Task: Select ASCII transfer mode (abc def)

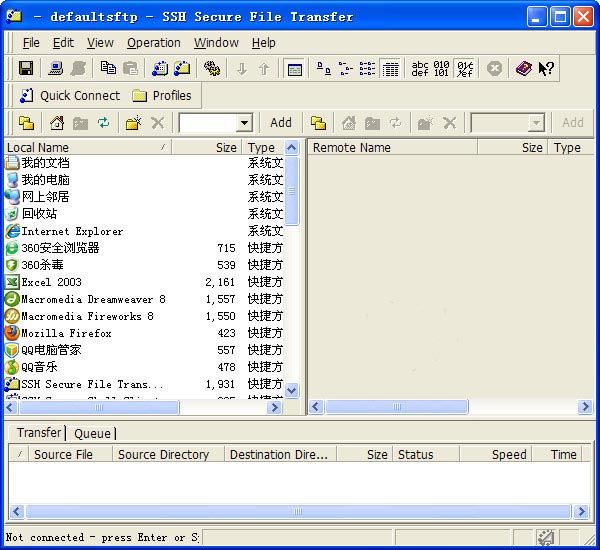Action: 420,69
